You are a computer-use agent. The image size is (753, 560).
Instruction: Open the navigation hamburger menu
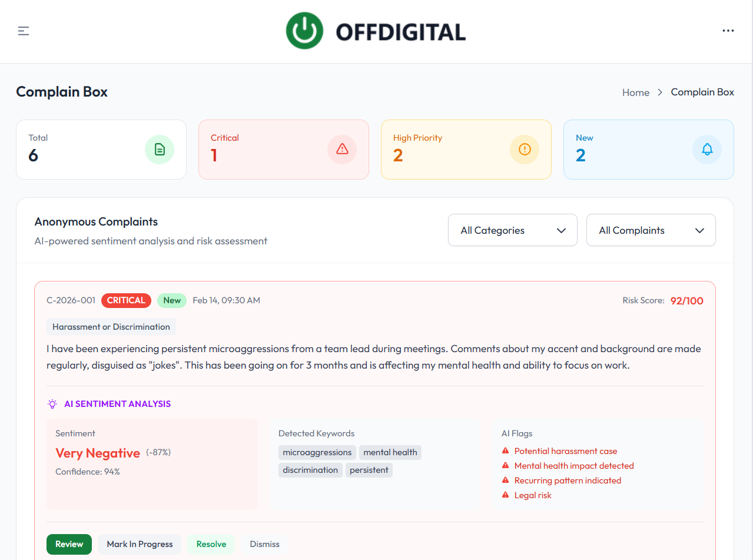tap(24, 31)
